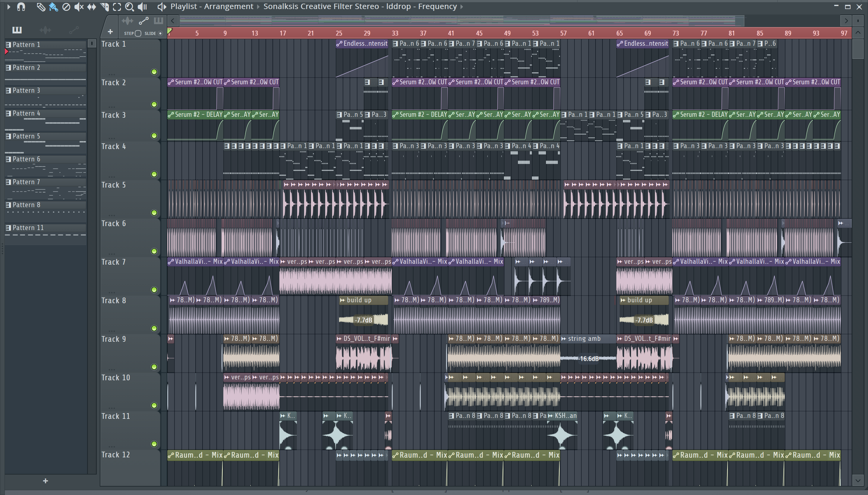Select the Delete tool
Screen dimensions: 868x495
pos(66,7)
